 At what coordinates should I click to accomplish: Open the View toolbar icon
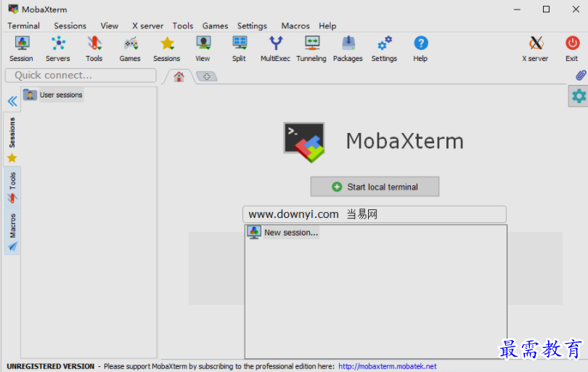[x=203, y=49]
